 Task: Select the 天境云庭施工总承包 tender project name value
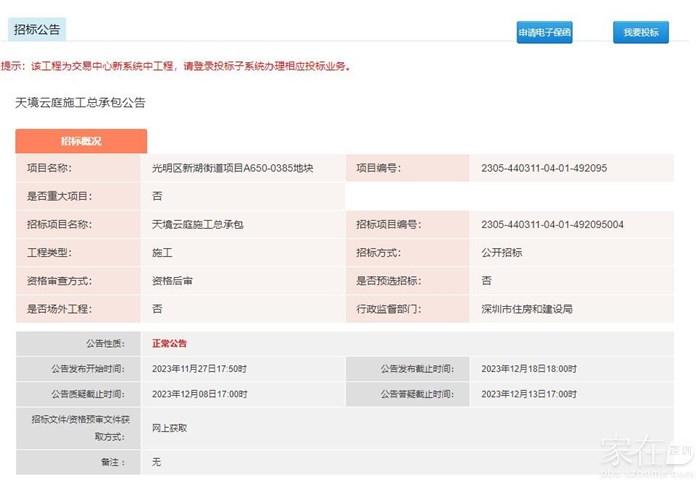[197, 224]
